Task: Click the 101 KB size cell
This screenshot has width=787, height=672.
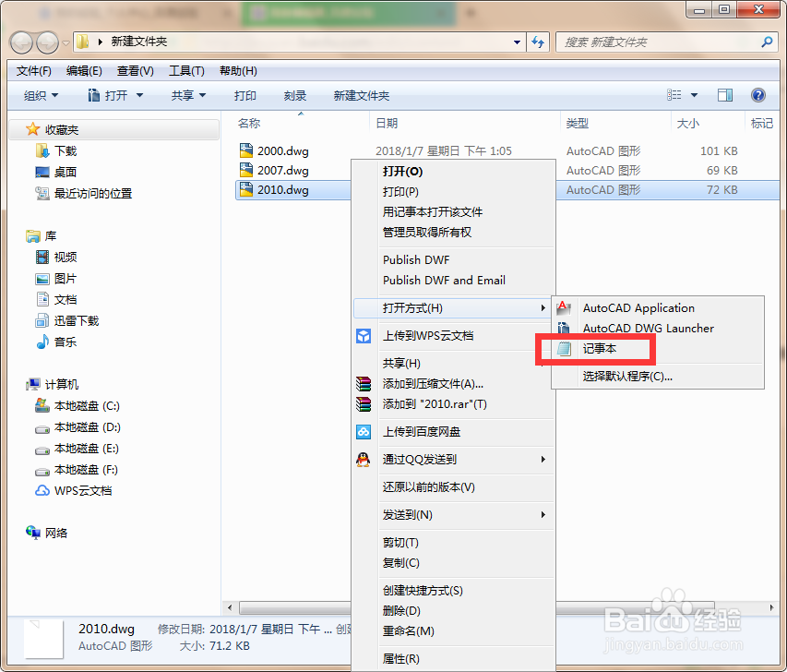Action: (x=719, y=150)
